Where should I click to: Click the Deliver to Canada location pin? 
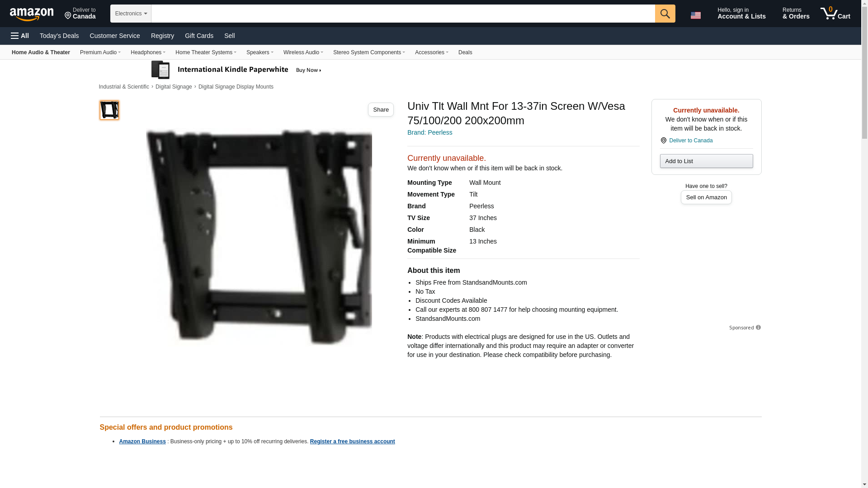(663, 141)
